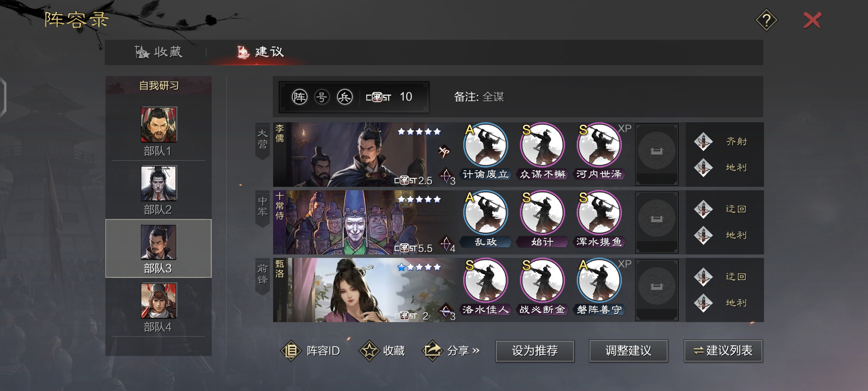Select the 河内世泽 skill icon
Screen dimensions: 868x391
click(x=599, y=145)
